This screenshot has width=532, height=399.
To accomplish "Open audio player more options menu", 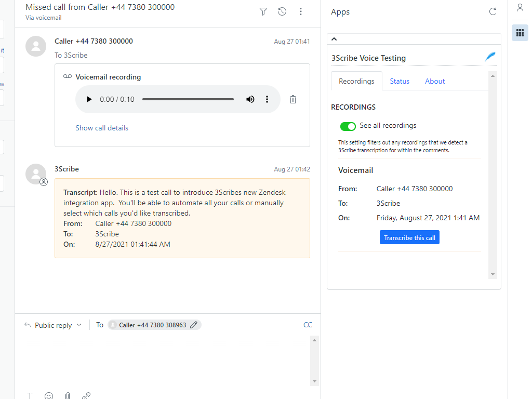I will pyautogui.click(x=267, y=99).
